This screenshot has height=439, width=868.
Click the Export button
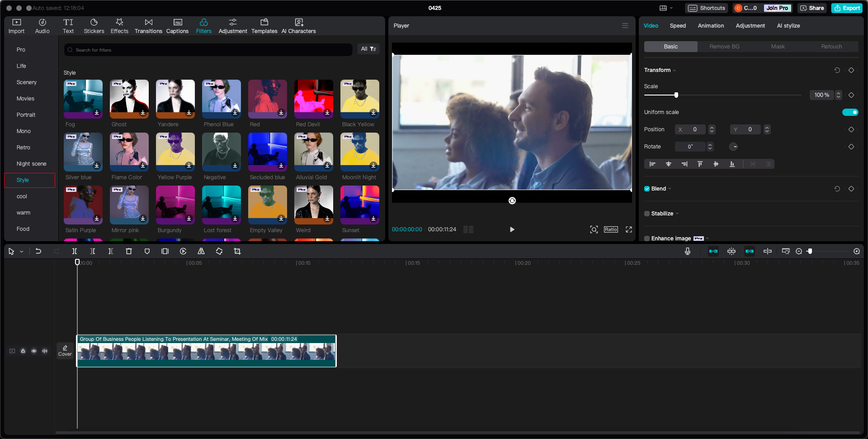click(x=847, y=8)
